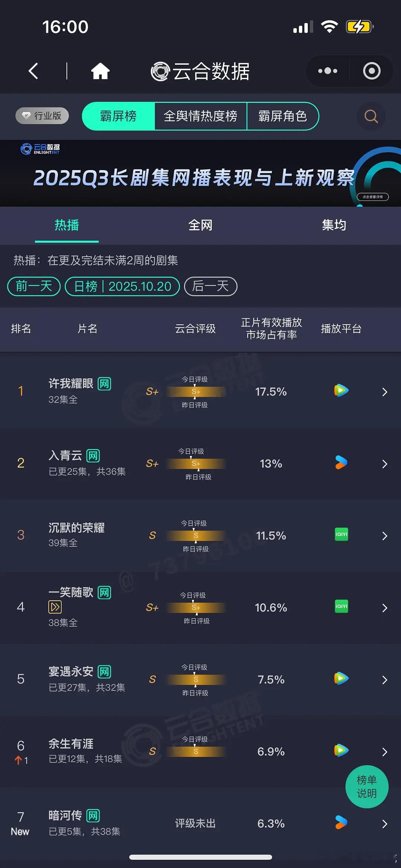Switch to the 全网 tab

point(200,225)
